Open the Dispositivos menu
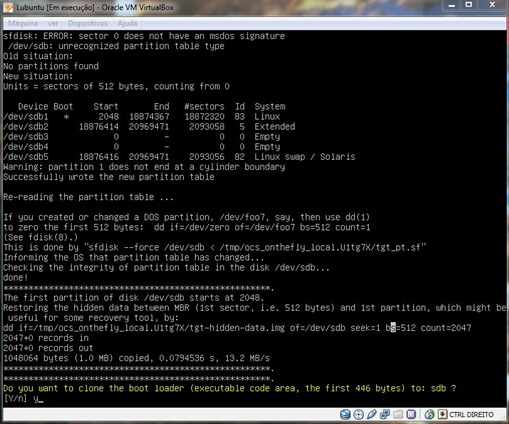This screenshot has width=509, height=424. [87, 23]
